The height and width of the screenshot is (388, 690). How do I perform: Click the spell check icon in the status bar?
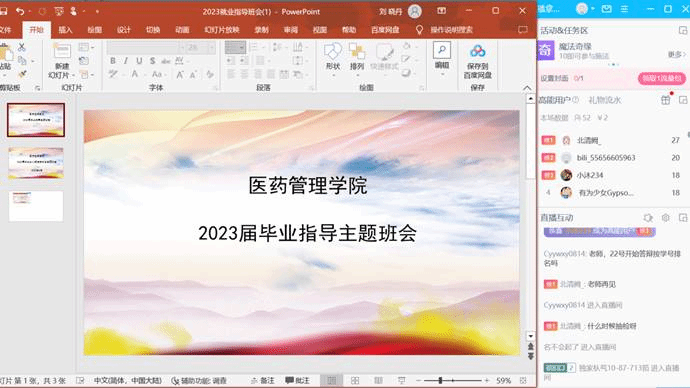(x=80, y=380)
